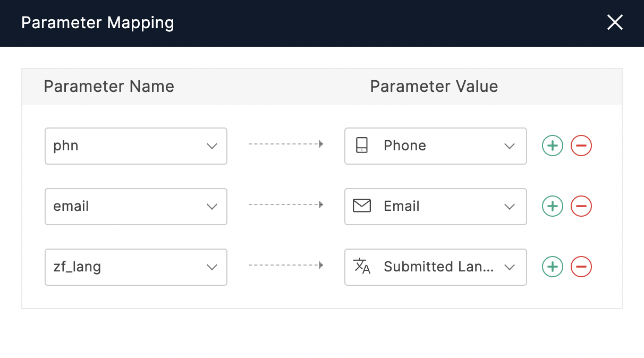Add a row after the email mapping
The width and height of the screenshot is (644, 358).
click(x=553, y=206)
